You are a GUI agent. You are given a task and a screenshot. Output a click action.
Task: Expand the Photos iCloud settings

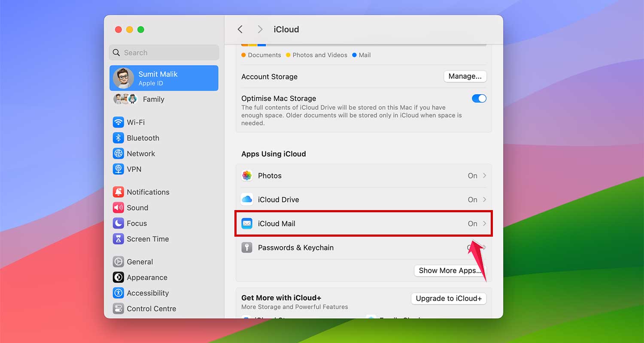[485, 175]
